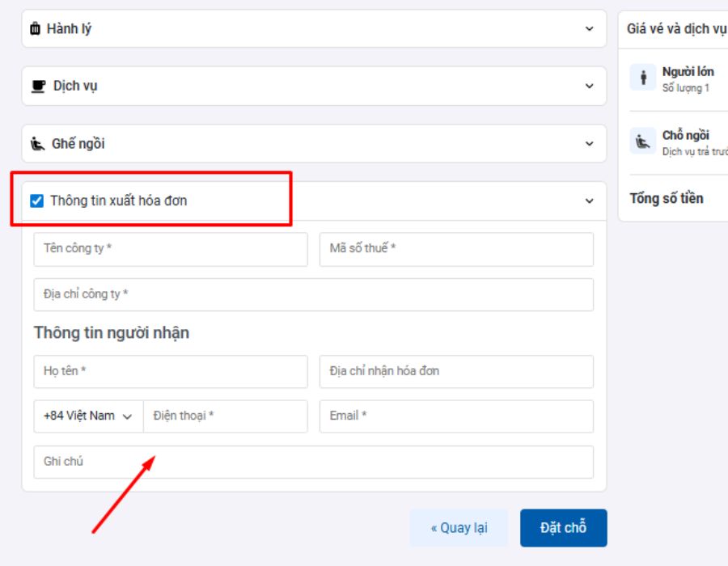Screen dimensions: 728x566
Task: Click the Đặt chỗ button
Action: click(x=563, y=528)
